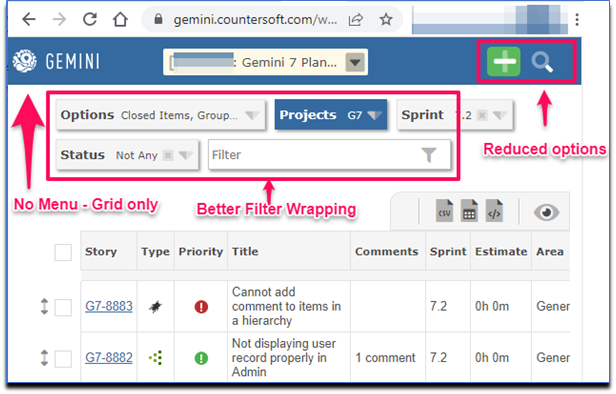The height and width of the screenshot is (394, 616).
Task: Toggle column visibility with the eye icon
Action: tap(546, 213)
